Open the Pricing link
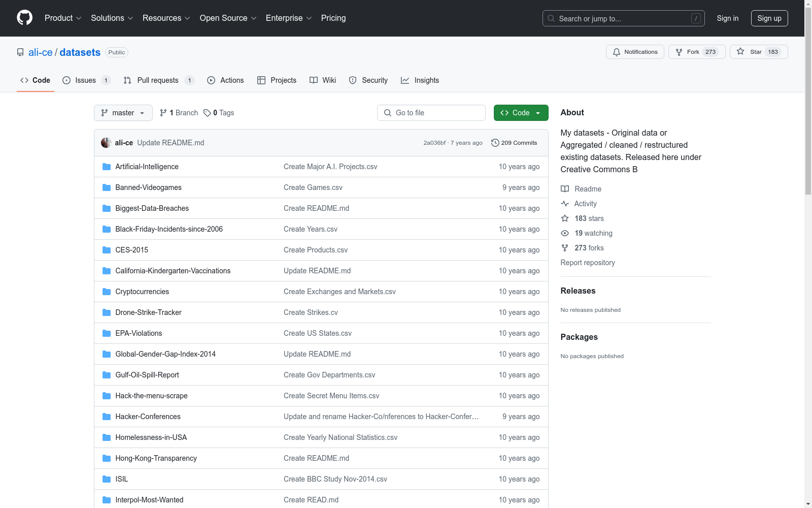 pyautogui.click(x=333, y=18)
